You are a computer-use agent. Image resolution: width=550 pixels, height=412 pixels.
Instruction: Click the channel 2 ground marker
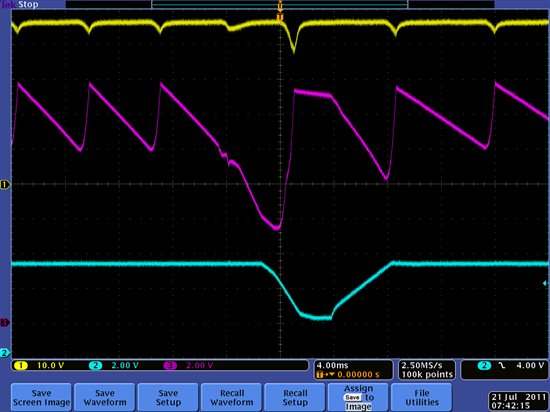point(5,353)
